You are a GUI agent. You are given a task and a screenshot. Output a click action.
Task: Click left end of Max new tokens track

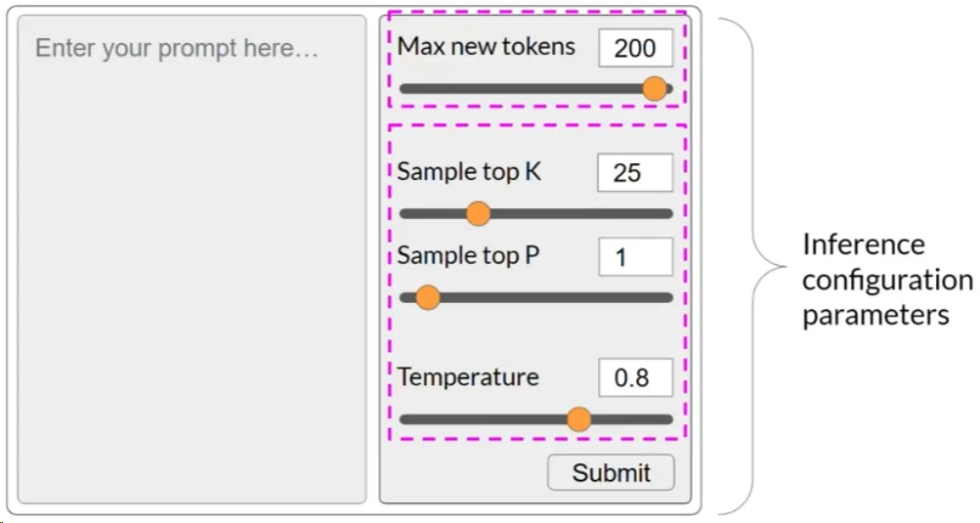[405, 89]
